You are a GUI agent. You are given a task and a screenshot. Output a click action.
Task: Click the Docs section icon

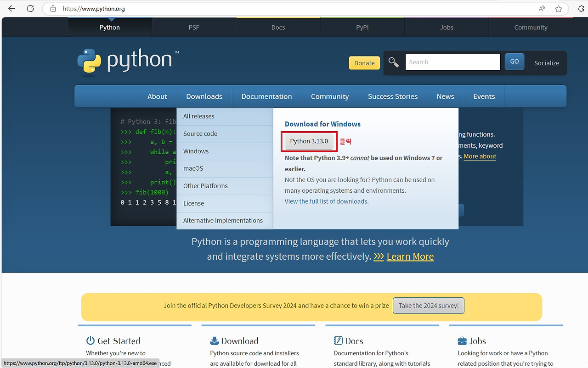[338, 340]
